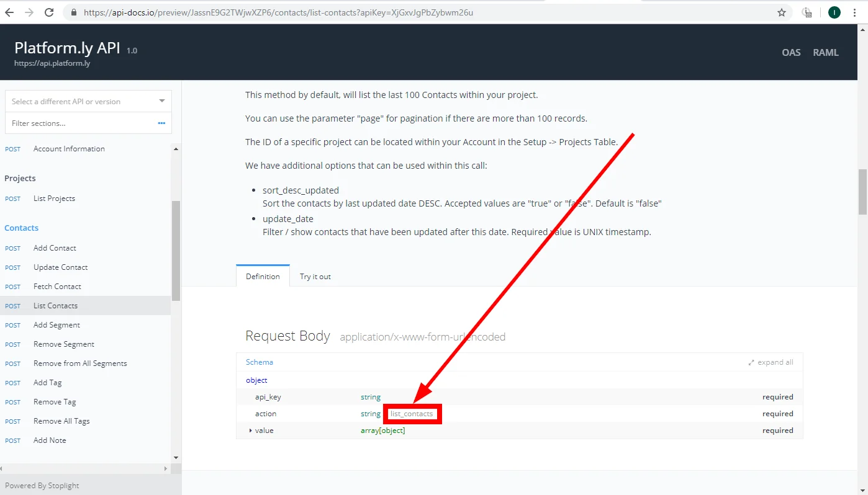
Task: Click the https://api.platform.ly base URL text
Action: (52, 63)
